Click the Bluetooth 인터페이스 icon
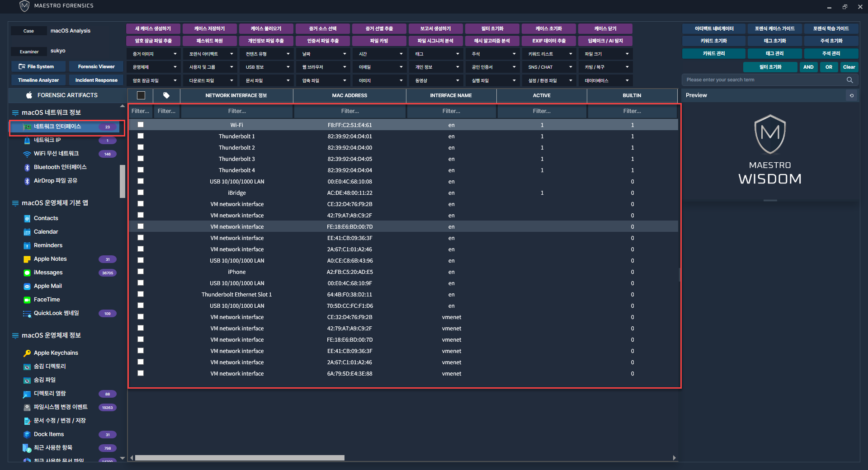 27,168
